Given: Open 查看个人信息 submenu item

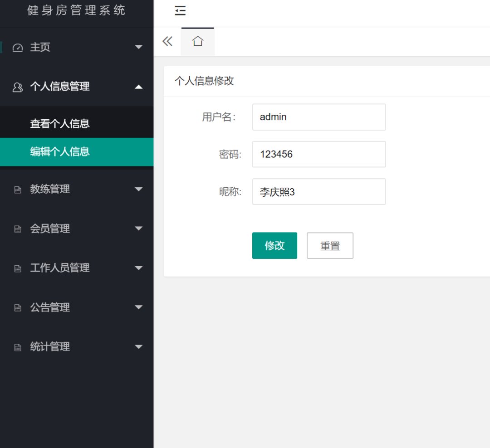Looking at the screenshot, I should point(60,123).
